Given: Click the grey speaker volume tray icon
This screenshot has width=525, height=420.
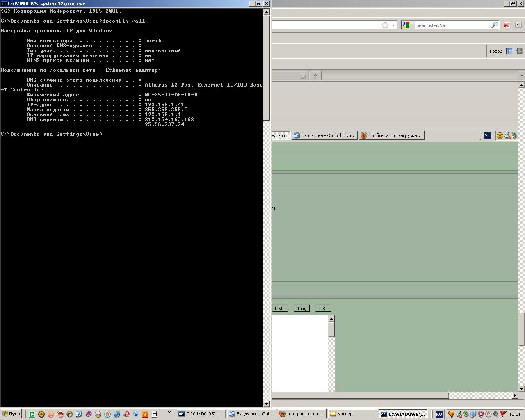Looking at the screenshot, I should pyautogui.click(x=495, y=414).
